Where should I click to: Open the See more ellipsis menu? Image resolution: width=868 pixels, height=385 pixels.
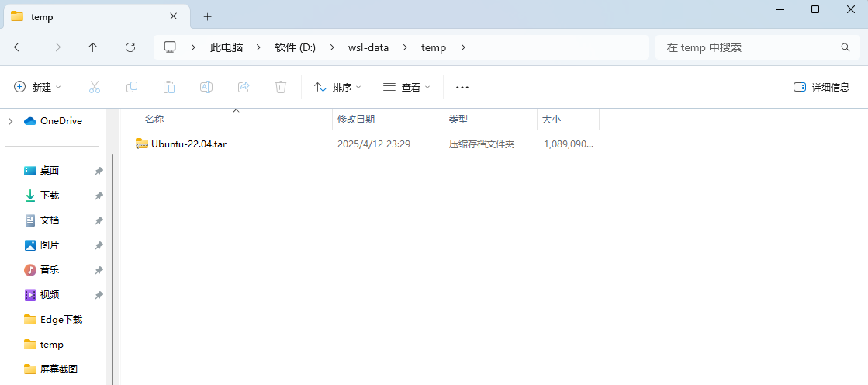tap(462, 88)
